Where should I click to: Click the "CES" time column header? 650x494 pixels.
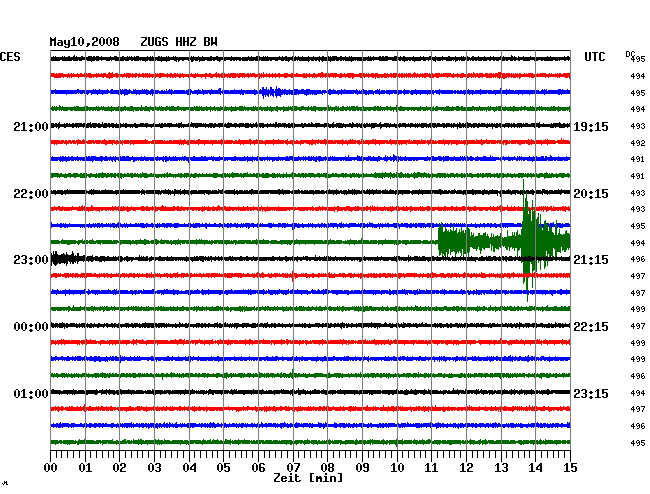pos(10,57)
